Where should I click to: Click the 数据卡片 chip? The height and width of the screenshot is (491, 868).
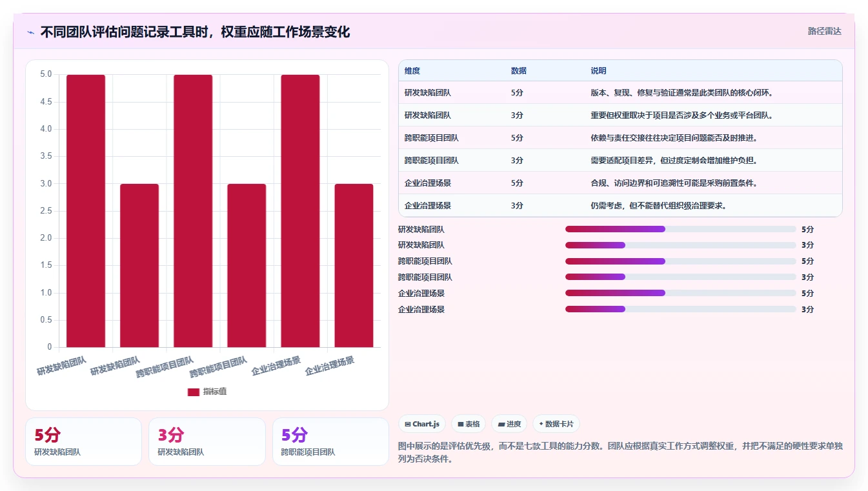click(556, 424)
